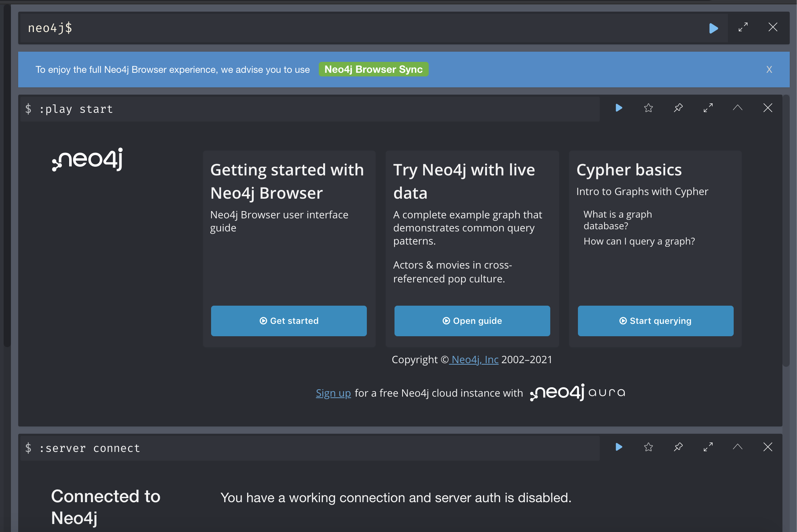
Task: Save :play start frame as favorite
Action: [x=648, y=108]
